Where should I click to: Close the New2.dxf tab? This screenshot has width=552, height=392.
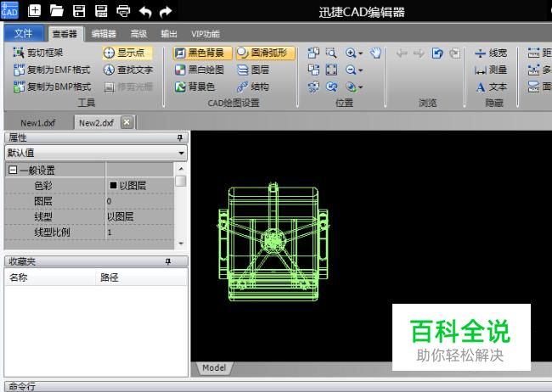[127, 122]
